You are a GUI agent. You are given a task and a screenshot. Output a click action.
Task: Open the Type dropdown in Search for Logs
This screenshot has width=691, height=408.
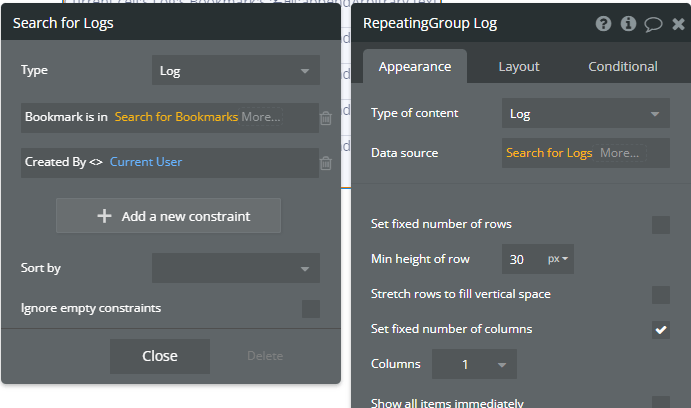point(236,70)
